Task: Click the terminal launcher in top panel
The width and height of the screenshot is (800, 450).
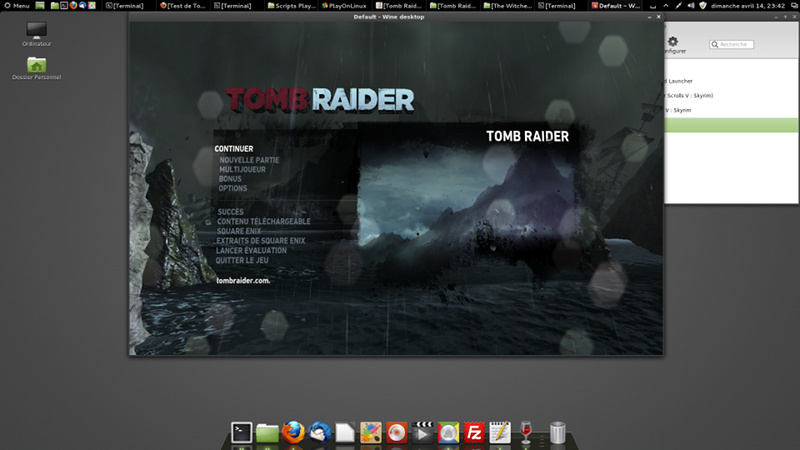Action: [64, 6]
